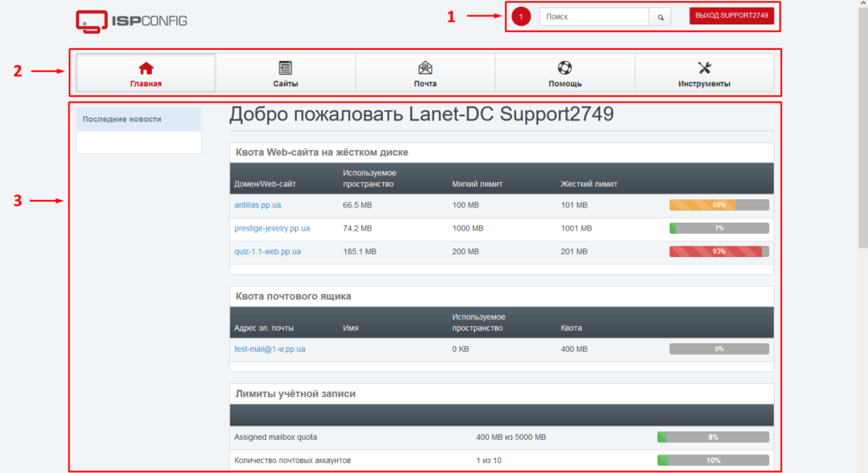Screen dimensions: 868x473
Task: Open the quiz-1.1-web.pp.ua site link
Action: pos(268,252)
